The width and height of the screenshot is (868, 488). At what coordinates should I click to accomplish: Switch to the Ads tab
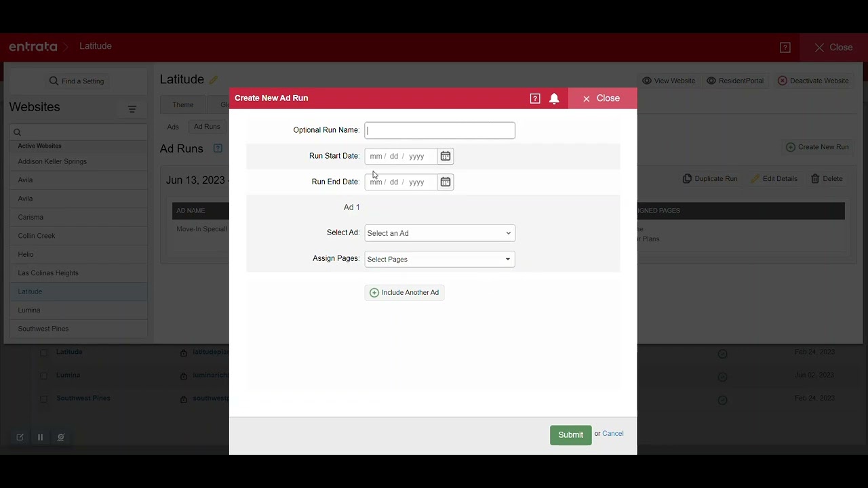point(173,127)
